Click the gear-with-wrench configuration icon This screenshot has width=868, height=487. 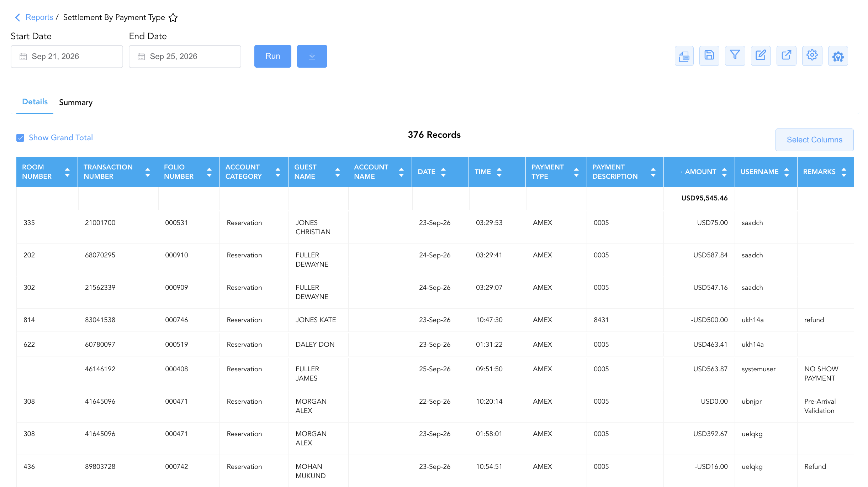[x=838, y=56]
